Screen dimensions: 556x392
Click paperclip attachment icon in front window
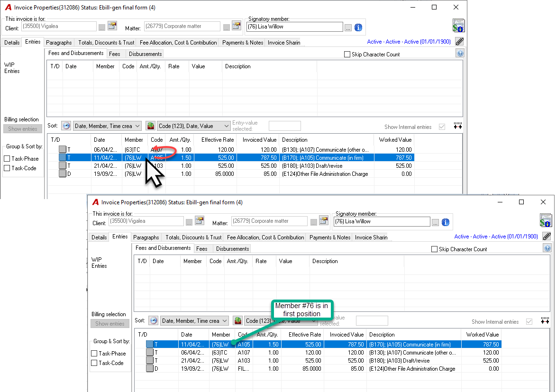(547, 236)
